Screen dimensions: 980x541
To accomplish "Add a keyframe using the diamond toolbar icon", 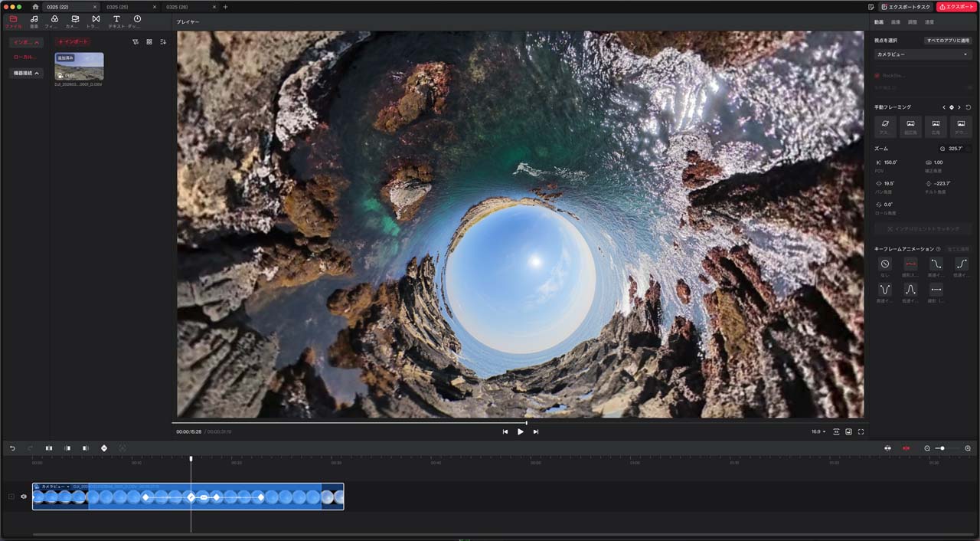I will pyautogui.click(x=104, y=448).
